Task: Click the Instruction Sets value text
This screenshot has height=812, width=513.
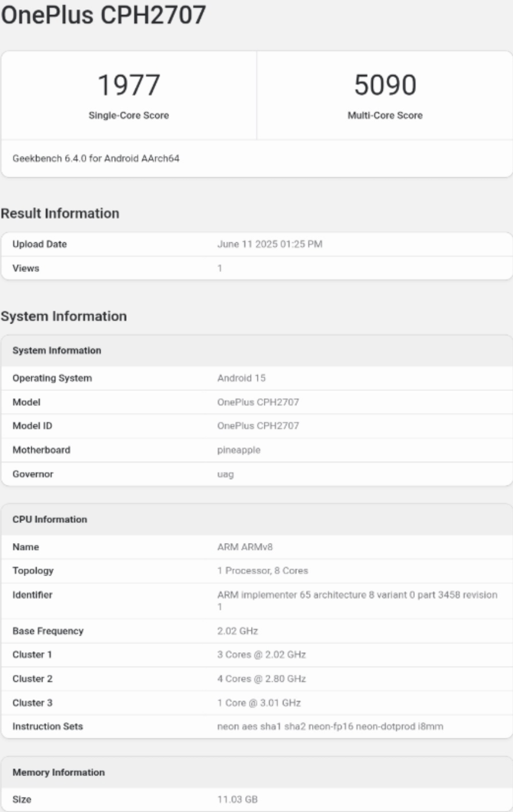Action: point(330,726)
